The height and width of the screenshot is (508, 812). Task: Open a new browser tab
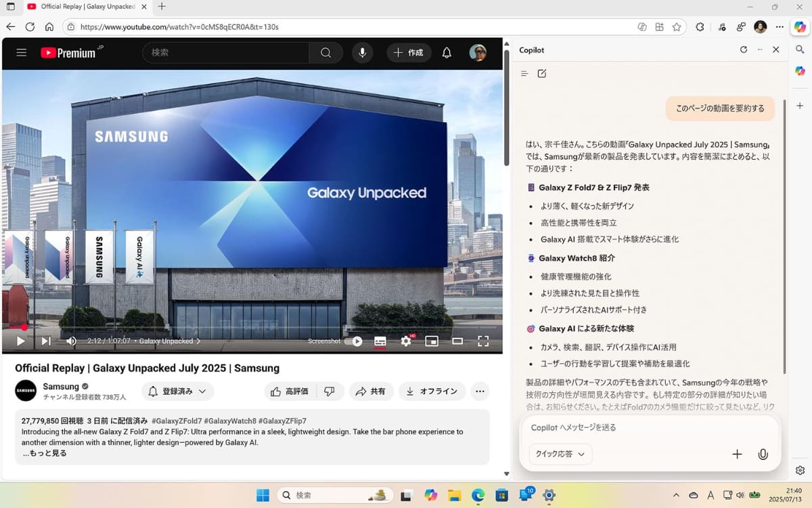pyautogui.click(x=161, y=7)
